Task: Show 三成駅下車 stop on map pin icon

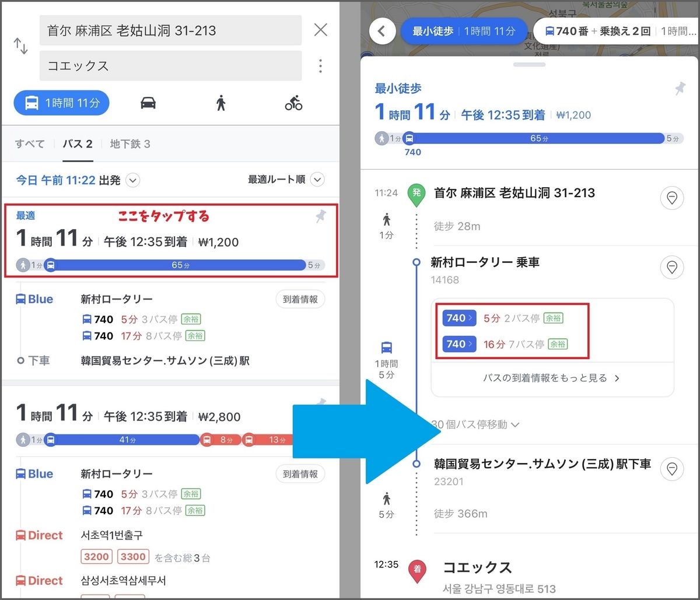Action: 671,468
